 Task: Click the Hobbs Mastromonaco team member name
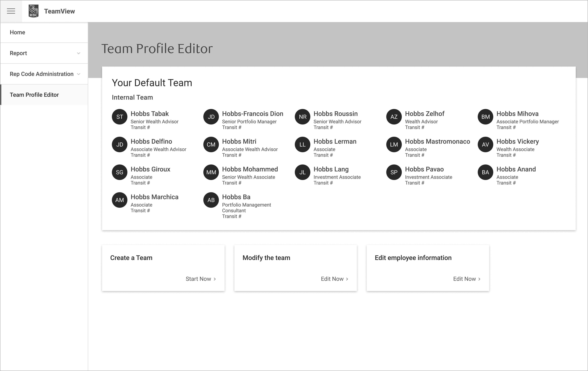pyautogui.click(x=437, y=142)
